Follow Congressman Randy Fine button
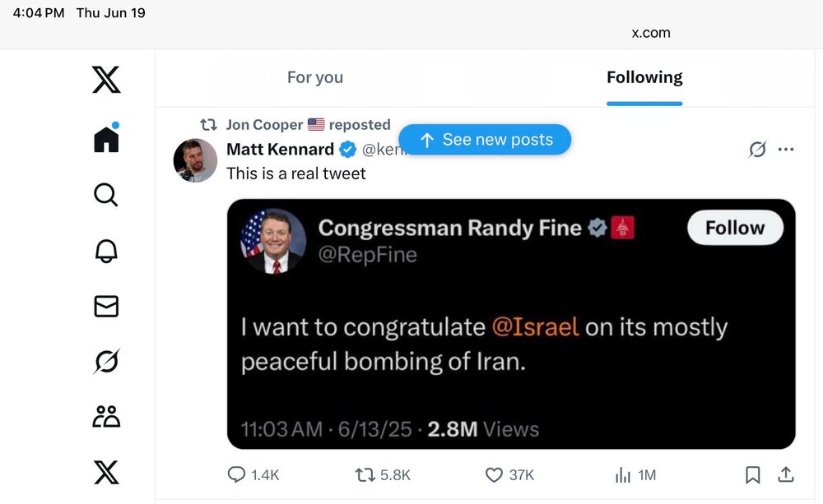The height and width of the screenshot is (504, 823). 734,228
